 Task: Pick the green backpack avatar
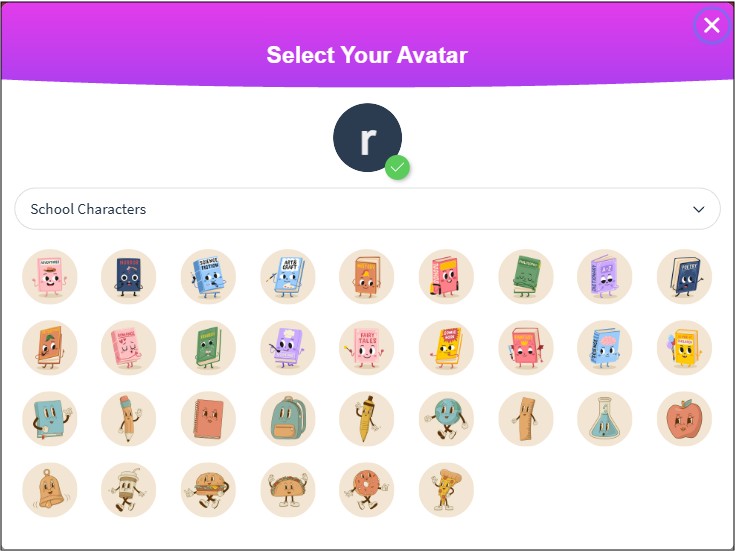[288, 419]
